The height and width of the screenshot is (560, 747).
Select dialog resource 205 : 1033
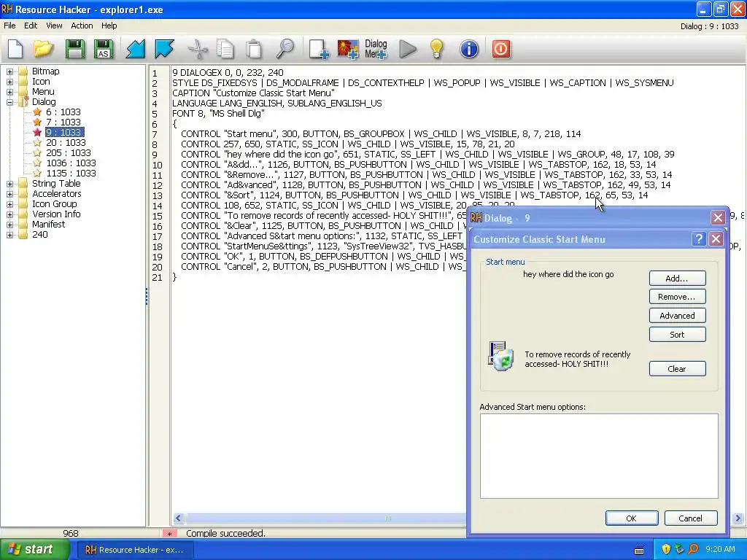[x=68, y=153]
